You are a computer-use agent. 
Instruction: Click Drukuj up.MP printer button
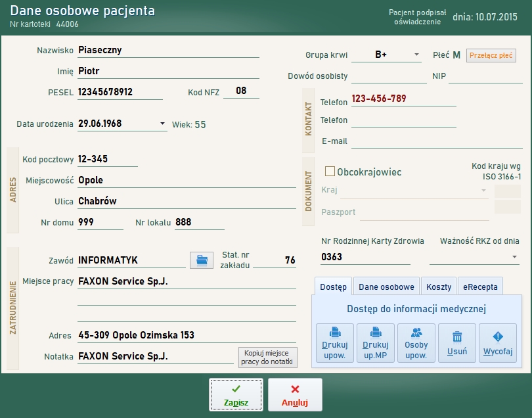[375, 343]
